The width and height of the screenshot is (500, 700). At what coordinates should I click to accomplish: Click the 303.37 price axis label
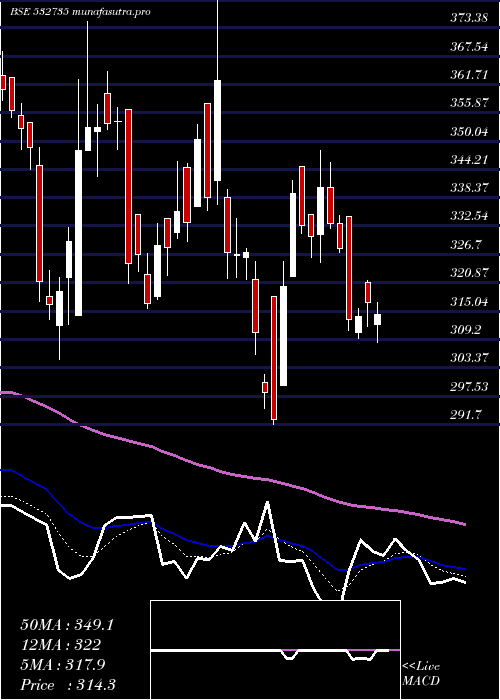(469, 358)
